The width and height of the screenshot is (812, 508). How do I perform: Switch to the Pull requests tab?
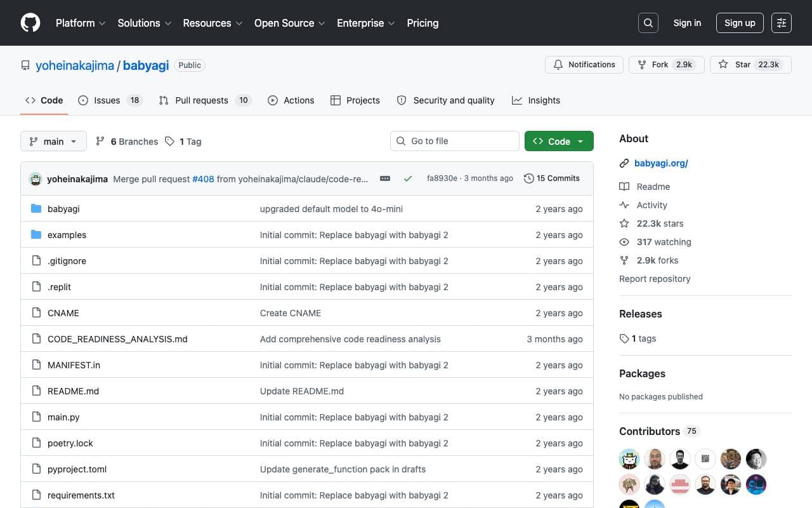point(205,100)
